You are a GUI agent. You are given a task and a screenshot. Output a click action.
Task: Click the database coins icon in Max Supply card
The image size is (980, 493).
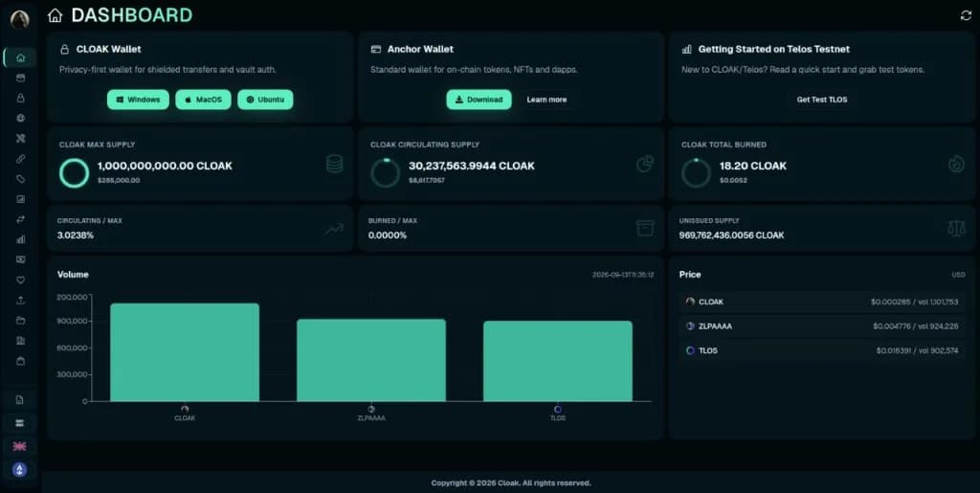[334, 164]
